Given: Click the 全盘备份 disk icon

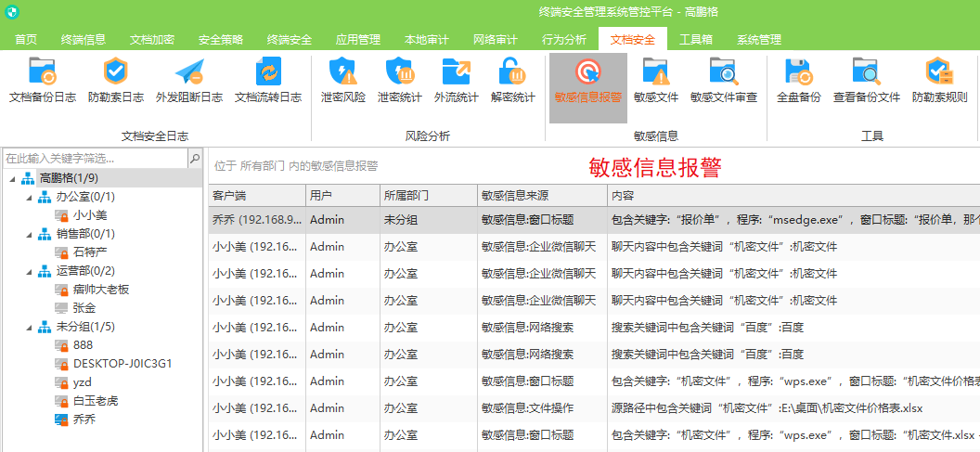Looking at the screenshot, I should (798, 72).
